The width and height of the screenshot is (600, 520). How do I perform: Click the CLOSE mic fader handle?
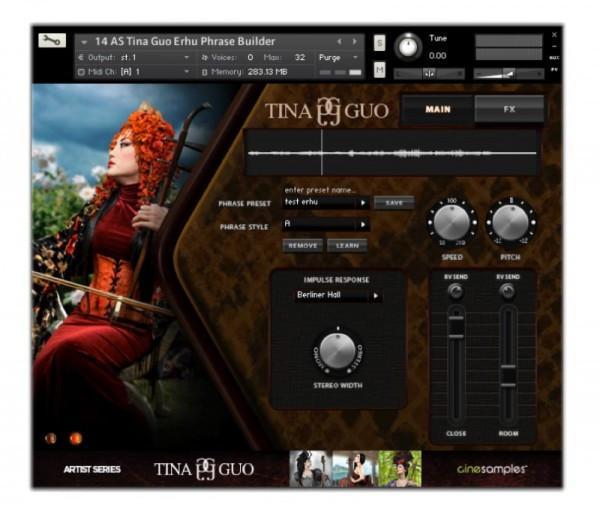[x=456, y=327]
